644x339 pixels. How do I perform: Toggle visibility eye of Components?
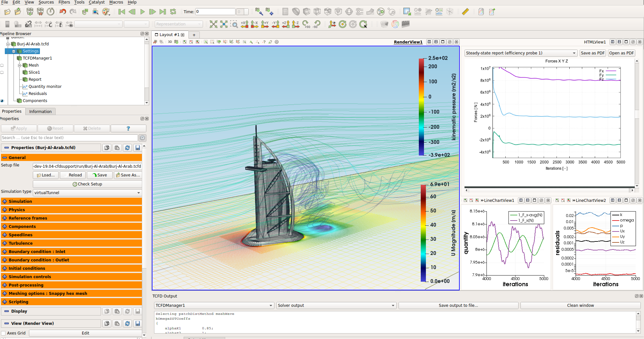tap(2, 101)
